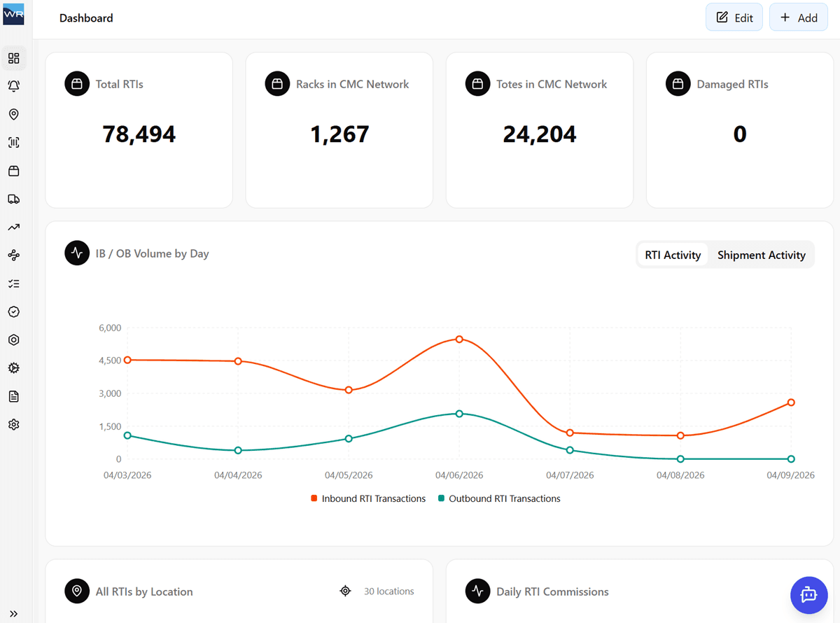Select the network routing icon in sidebar
840x623 pixels.
[x=14, y=255]
